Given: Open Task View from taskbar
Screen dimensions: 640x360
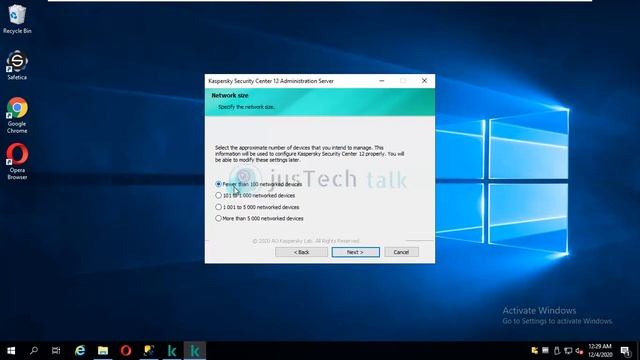Looking at the screenshot, I should pyautogui.click(x=56, y=351).
